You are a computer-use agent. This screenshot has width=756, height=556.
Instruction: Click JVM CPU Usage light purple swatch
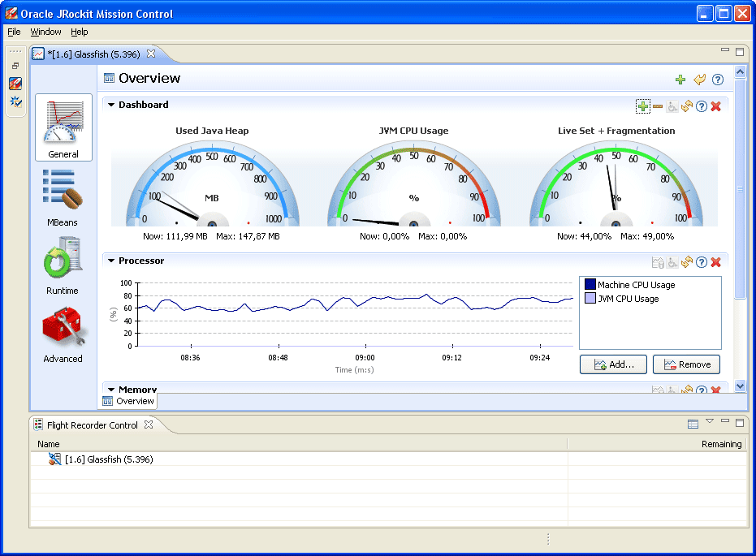pyautogui.click(x=590, y=298)
